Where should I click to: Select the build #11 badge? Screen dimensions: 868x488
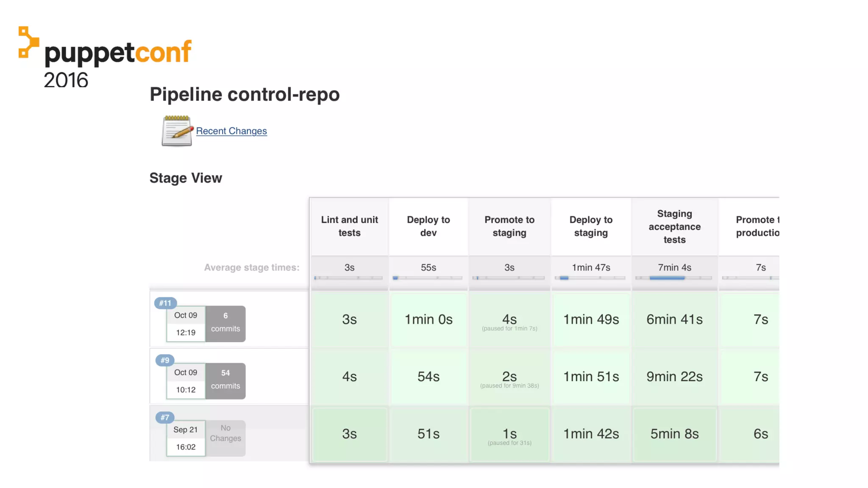(165, 303)
